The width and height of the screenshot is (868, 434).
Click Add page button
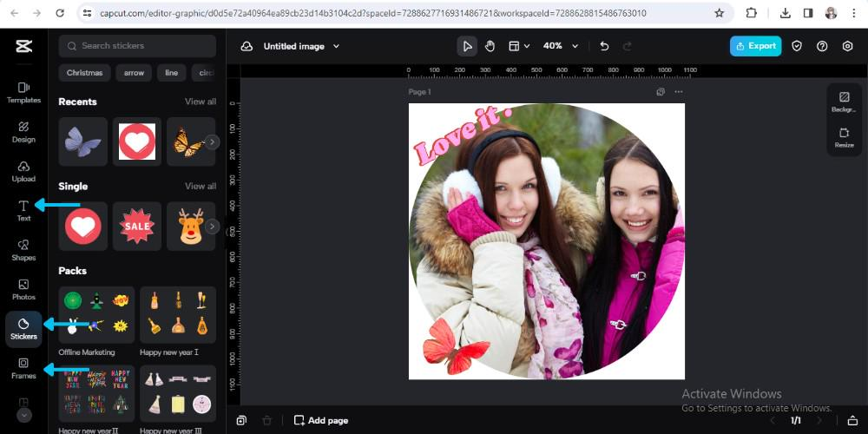[321, 421]
